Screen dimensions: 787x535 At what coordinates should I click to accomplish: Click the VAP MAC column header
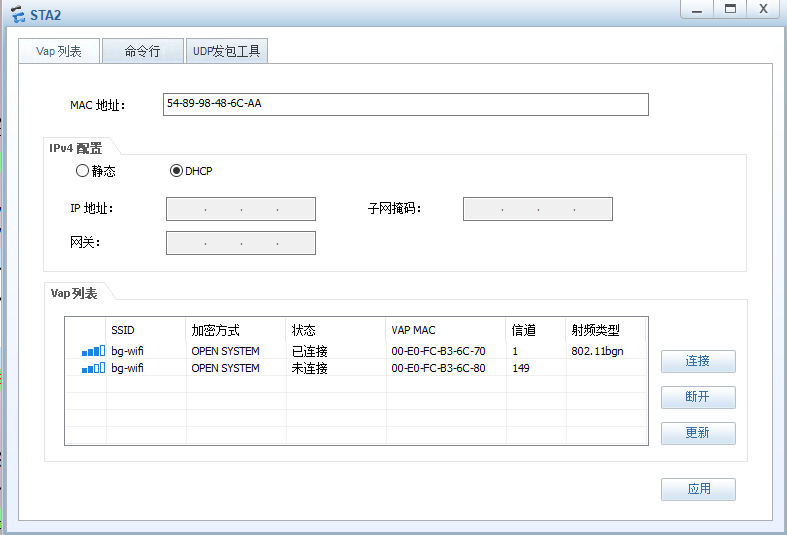(446, 330)
